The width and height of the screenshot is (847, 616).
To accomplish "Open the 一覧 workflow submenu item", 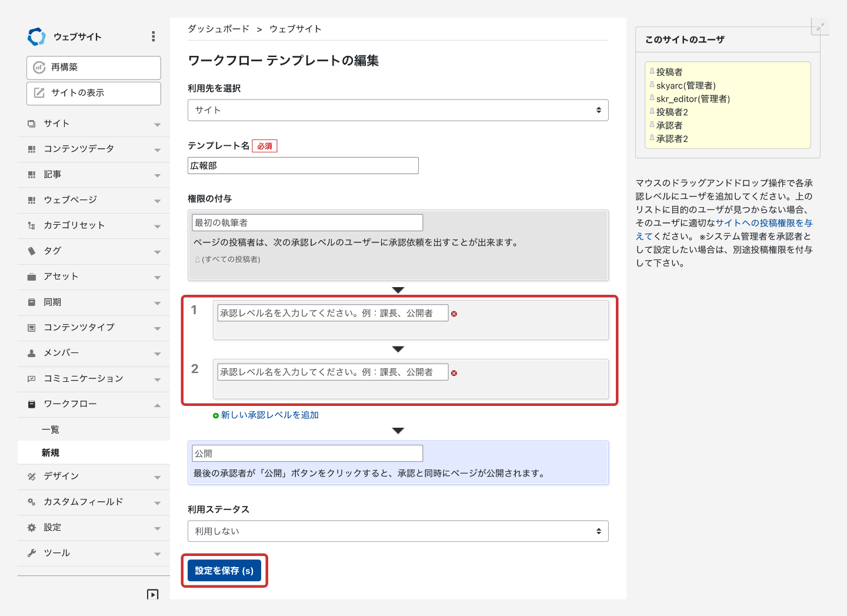I will coord(51,429).
